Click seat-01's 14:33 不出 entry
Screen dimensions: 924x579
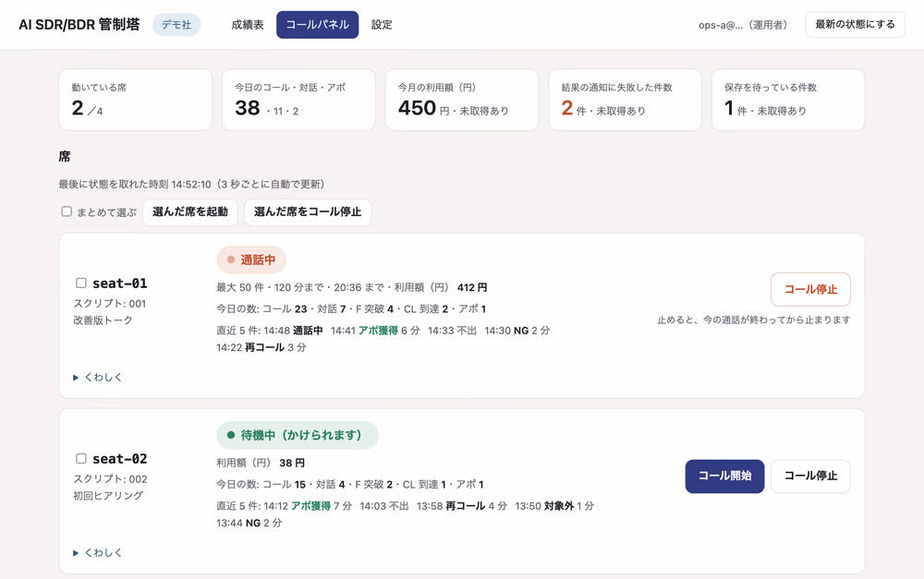click(452, 331)
